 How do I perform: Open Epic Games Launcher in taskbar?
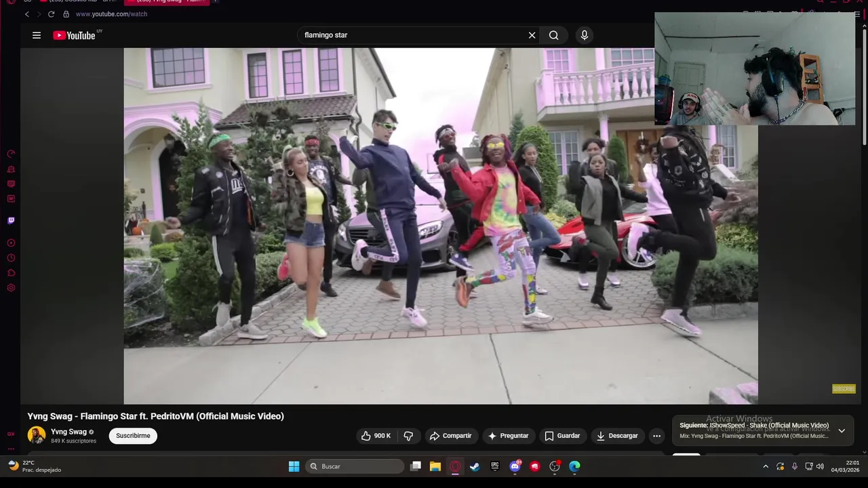click(x=495, y=466)
